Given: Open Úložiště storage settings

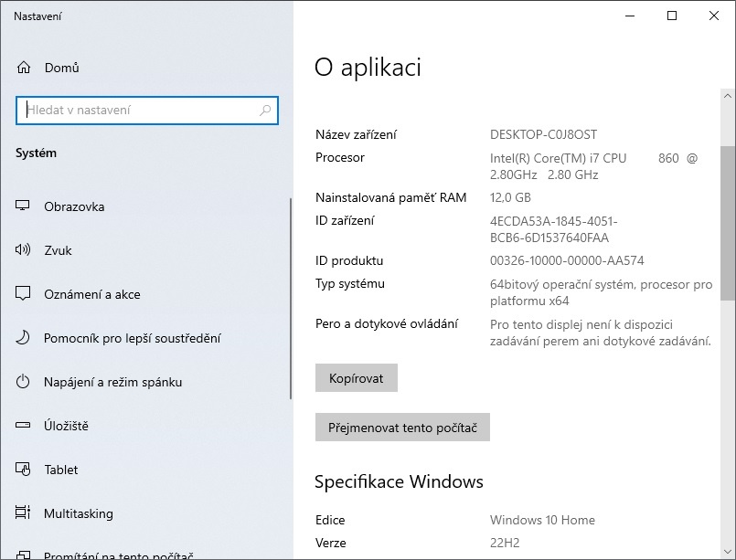Looking at the screenshot, I should [22, 426].
